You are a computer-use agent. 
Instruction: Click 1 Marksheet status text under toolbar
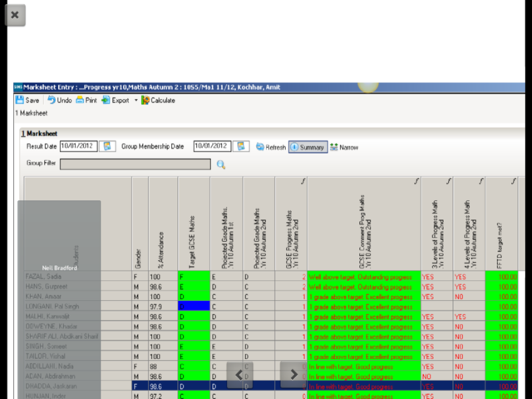pos(32,113)
